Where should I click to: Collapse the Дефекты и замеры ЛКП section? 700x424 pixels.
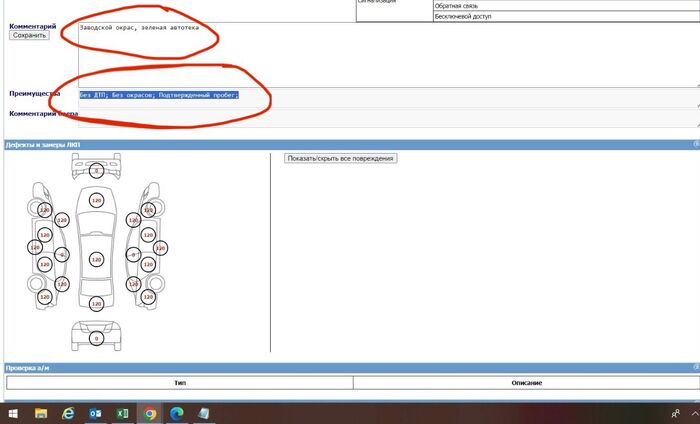point(696,144)
